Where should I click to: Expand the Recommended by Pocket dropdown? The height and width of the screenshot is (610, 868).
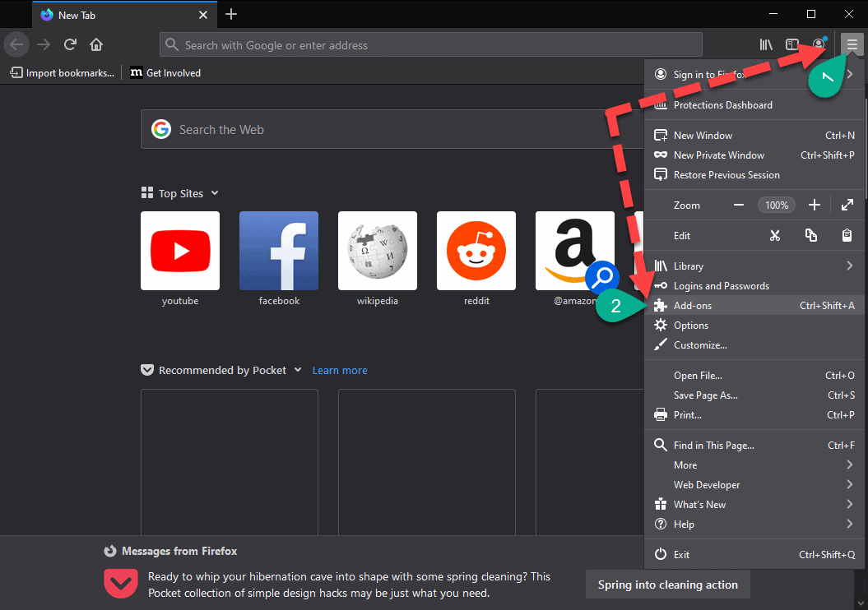(x=298, y=370)
